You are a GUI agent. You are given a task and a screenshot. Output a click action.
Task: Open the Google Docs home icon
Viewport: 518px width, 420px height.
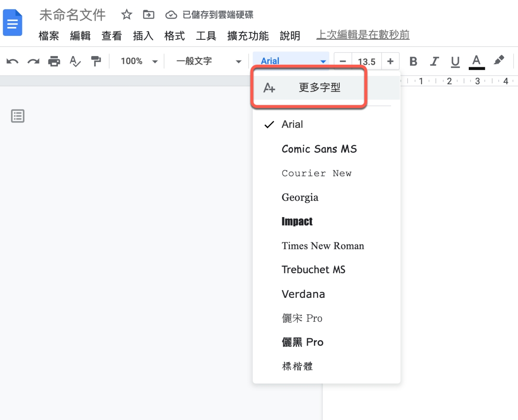click(x=12, y=22)
